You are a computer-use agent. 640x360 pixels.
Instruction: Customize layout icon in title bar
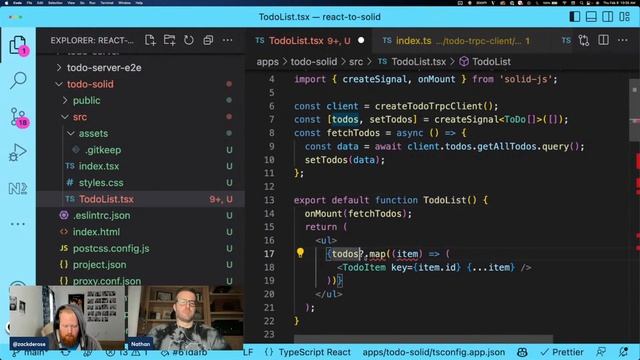coord(624,17)
